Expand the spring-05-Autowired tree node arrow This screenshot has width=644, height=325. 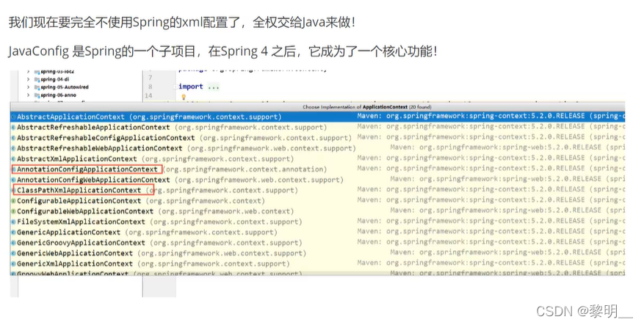tap(28, 87)
